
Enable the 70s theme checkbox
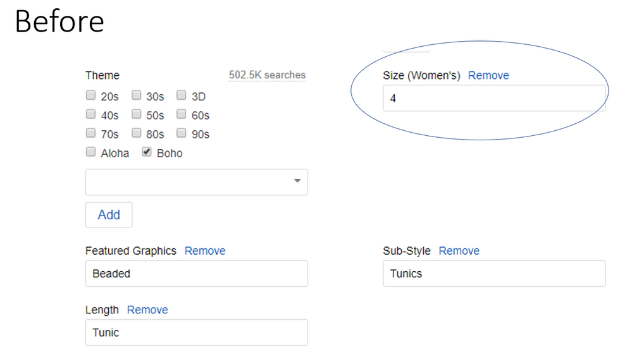(90, 134)
